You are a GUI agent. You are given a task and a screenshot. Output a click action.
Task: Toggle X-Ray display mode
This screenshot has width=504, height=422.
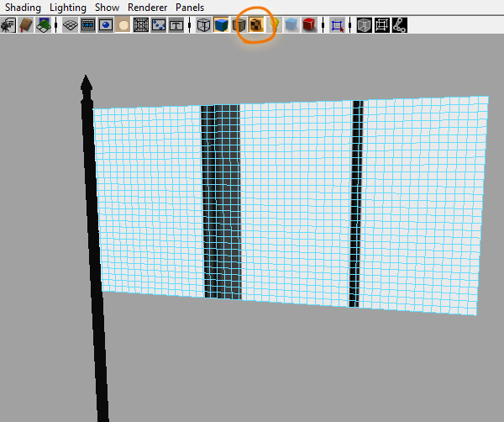365,25
